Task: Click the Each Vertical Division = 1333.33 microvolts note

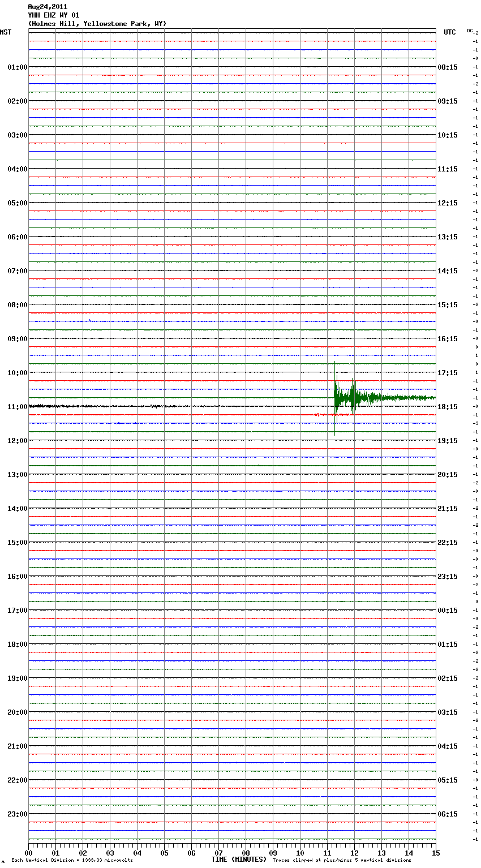Action: [72, 861]
